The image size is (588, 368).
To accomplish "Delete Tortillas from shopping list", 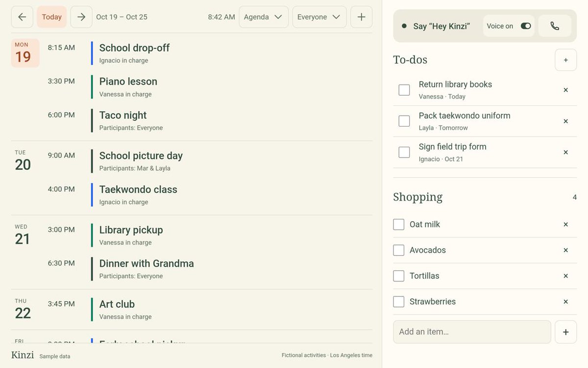I will (x=565, y=276).
